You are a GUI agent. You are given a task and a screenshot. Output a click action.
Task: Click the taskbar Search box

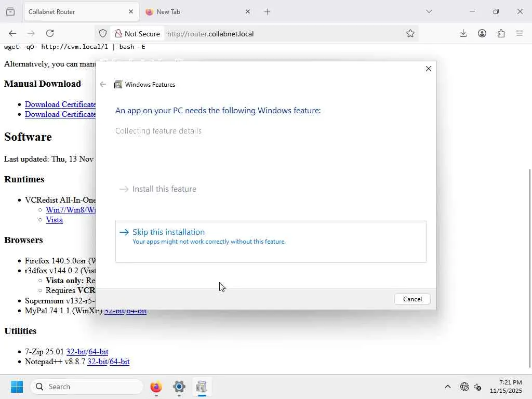pos(87,387)
